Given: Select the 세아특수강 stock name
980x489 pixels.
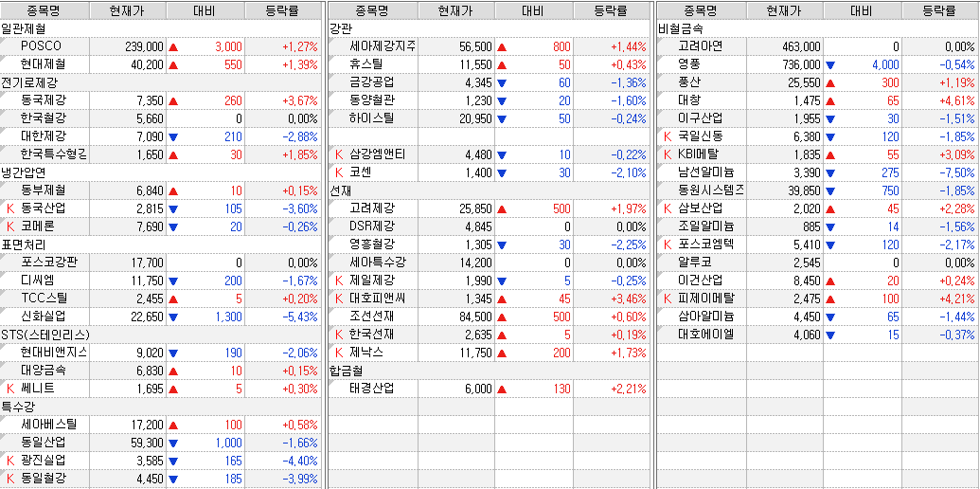Looking at the screenshot, I should coord(378,263).
